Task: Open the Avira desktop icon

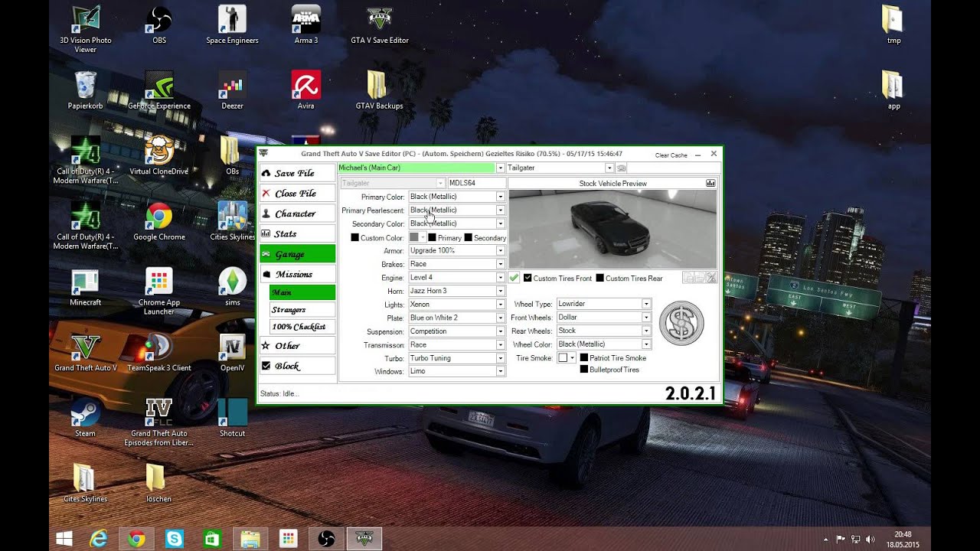Action: point(306,90)
